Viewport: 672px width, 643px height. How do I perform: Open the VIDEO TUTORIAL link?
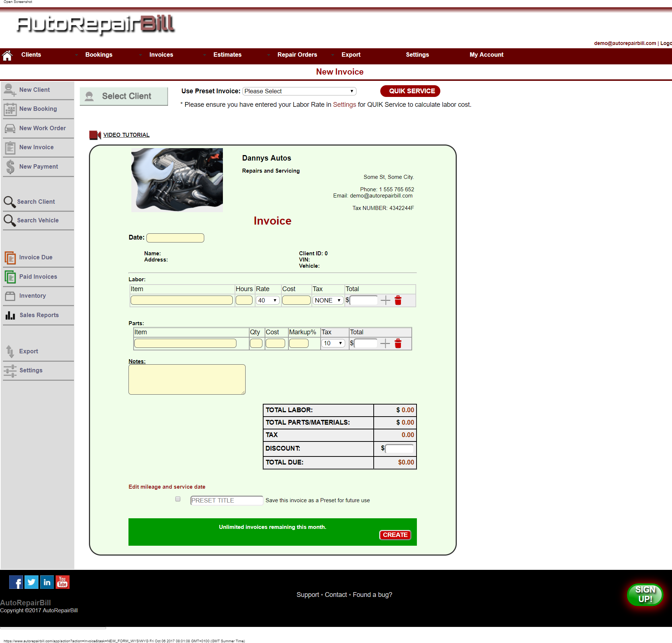126,135
